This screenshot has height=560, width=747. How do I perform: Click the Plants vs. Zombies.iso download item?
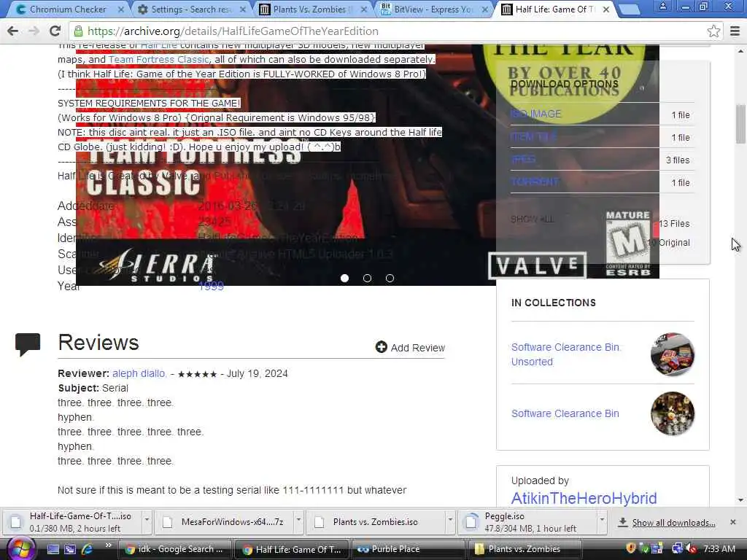click(376, 522)
